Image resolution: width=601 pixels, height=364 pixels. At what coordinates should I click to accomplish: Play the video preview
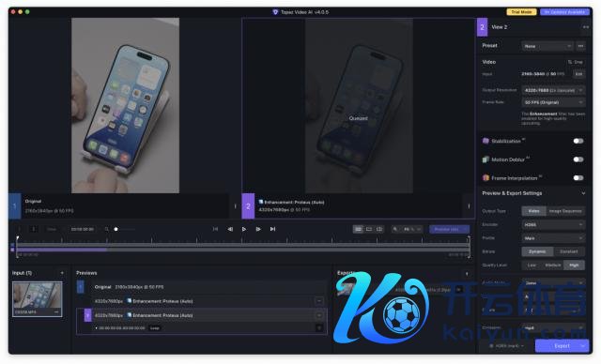(x=244, y=229)
